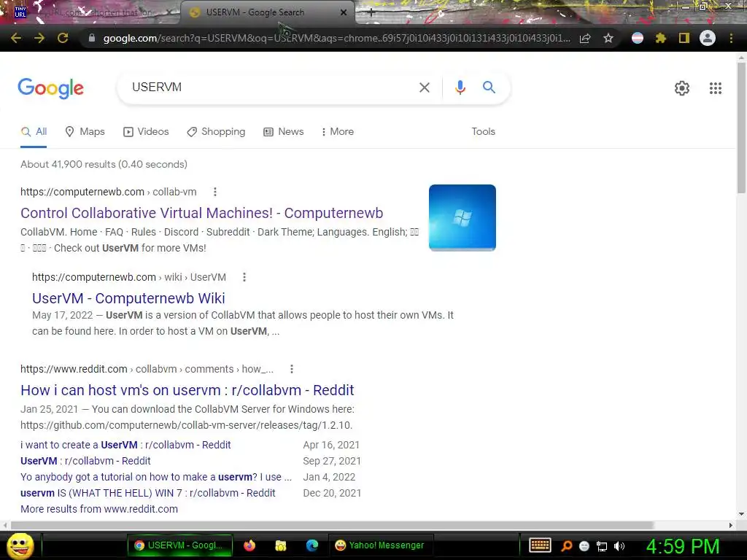This screenshot has width=747, height=560.
Task: Share this page from the address bar
Action: 585,38
